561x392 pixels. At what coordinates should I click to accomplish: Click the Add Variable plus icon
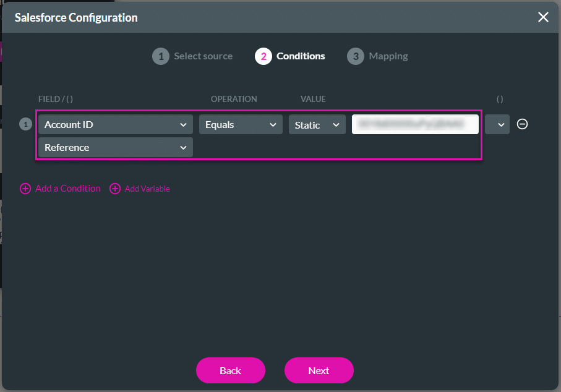[115, 189]
